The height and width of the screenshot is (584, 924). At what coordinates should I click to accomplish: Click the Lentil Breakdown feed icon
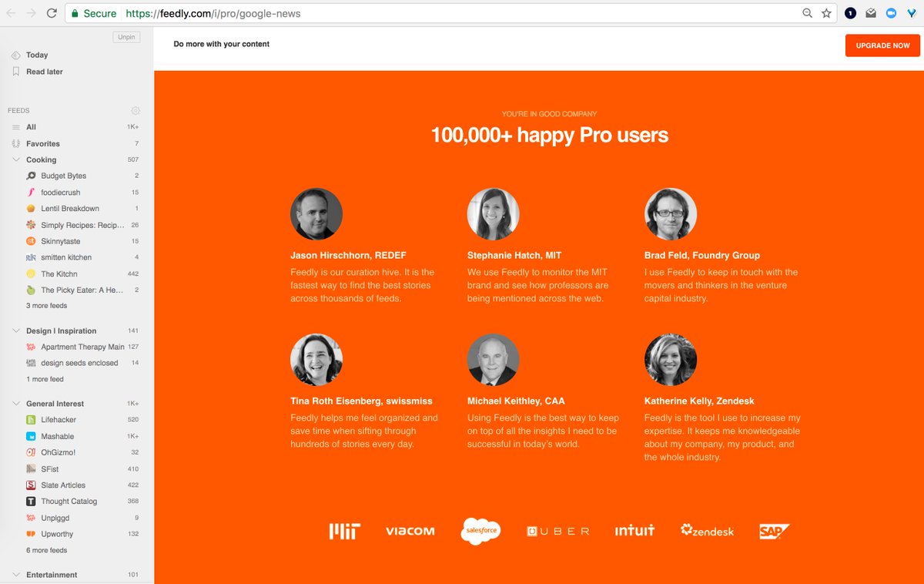pyautogui.click(x=31, y=208)
